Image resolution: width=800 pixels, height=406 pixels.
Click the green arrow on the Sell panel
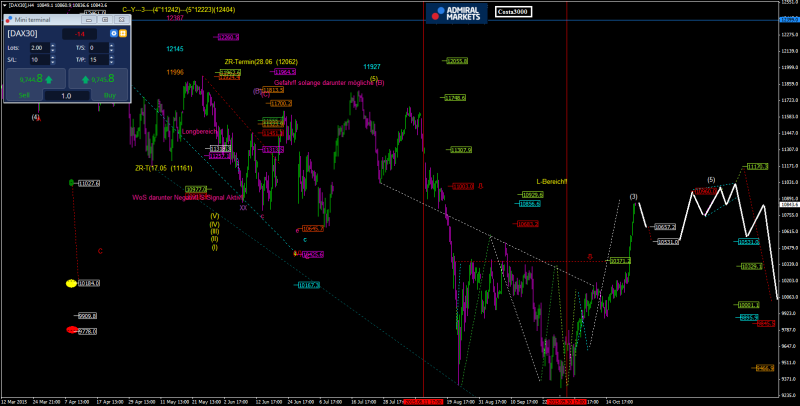(49, 78)
